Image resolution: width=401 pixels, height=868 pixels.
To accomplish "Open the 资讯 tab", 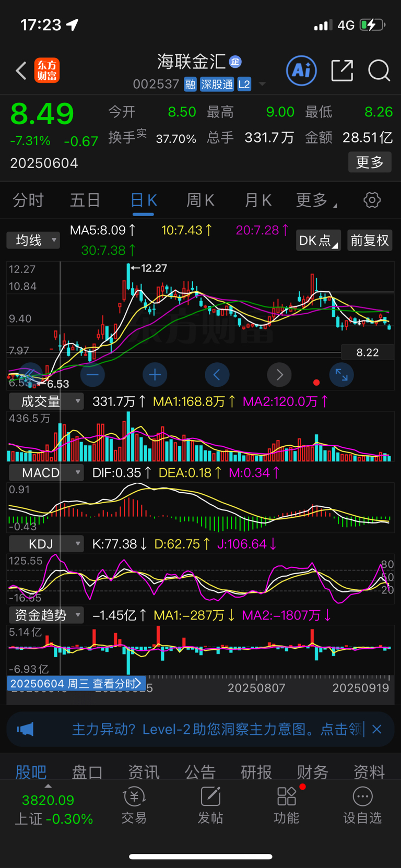I will [x=144, y=771].
